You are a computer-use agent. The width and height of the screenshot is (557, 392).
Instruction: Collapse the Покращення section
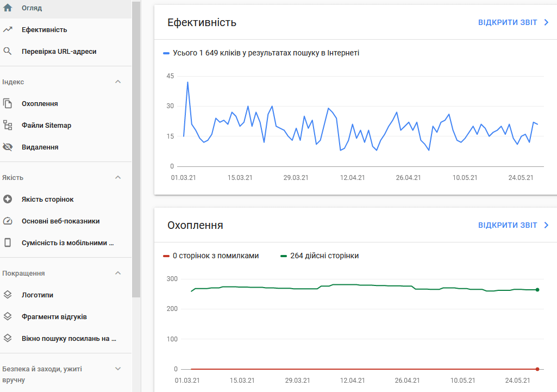coord(118,273)
